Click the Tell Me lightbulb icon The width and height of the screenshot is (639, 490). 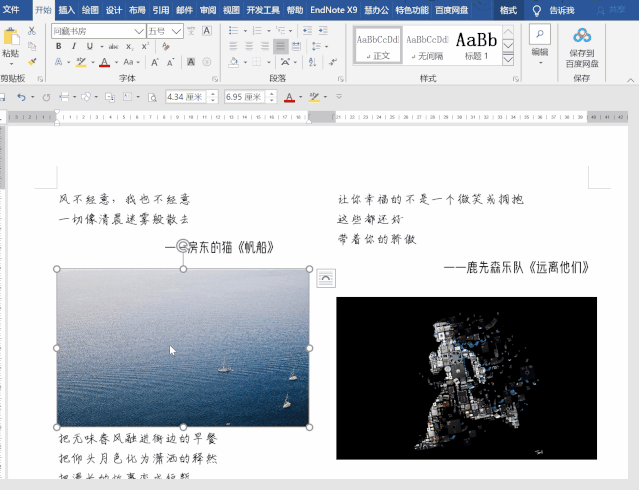[x=537, y=10]
